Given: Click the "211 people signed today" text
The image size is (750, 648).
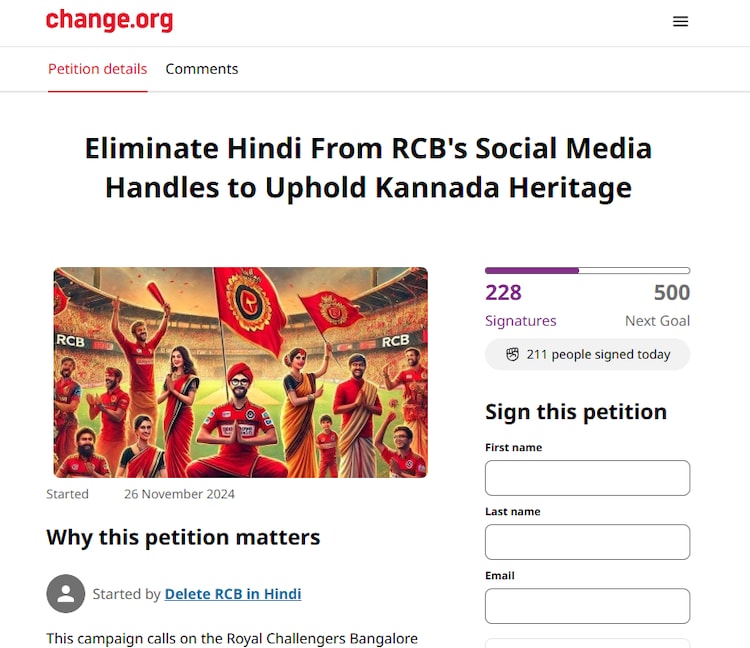Looking at the screenshot, I should click(x=598, y=355).
